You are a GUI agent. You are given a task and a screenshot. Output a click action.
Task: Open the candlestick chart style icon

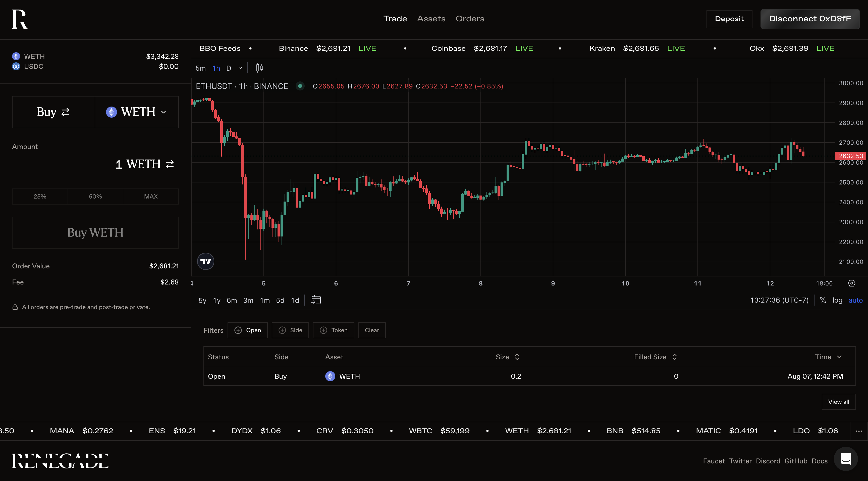[x=259, y=68]
